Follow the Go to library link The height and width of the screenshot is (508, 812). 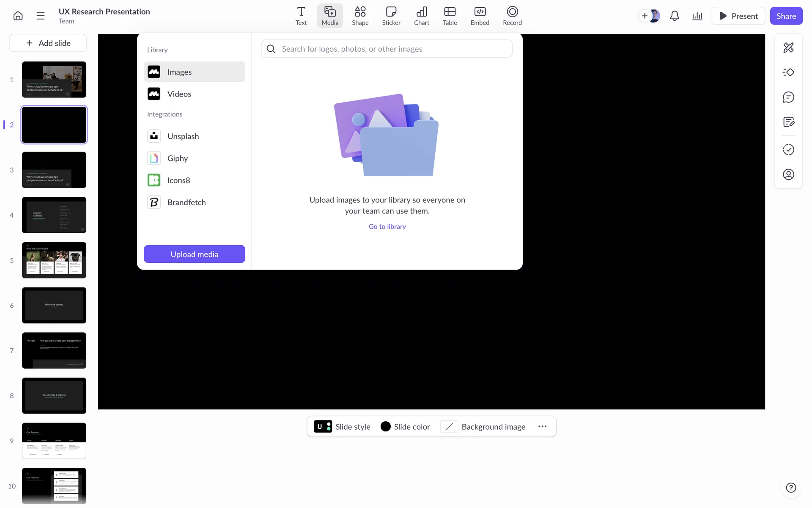(387, 226)
